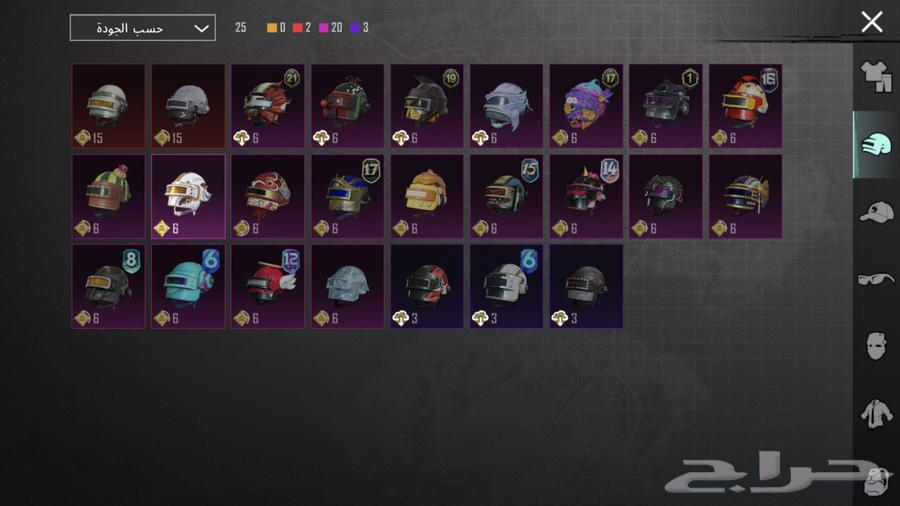The width and height of the screenshot is (900, 506).
Task: Select the highlighted white helmet with gold visor
Action: [188, 196]
